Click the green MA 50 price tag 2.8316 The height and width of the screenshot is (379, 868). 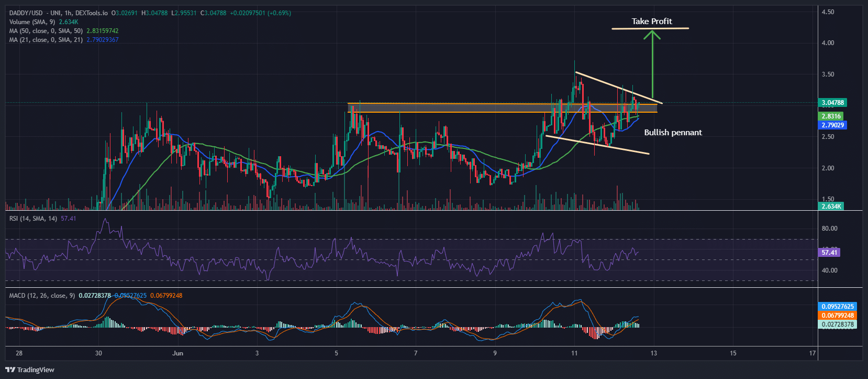click(x=831, y=116)
